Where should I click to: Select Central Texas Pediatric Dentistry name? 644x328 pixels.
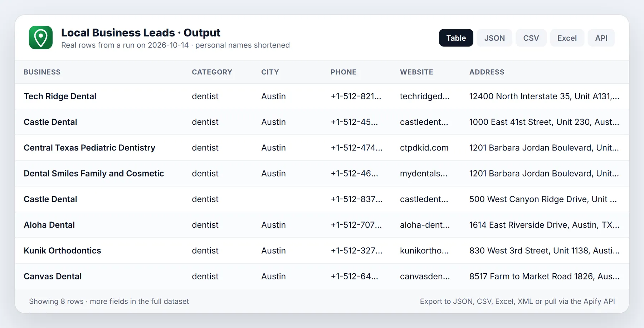[x=89, y=148]
